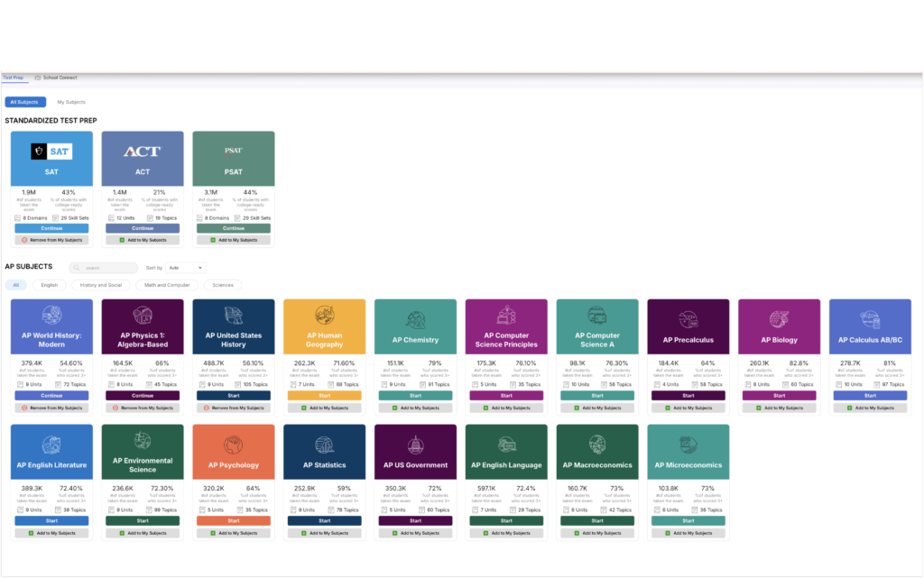Click the AP Chemistry icon

pyautogui.click(x=415, y=319)
